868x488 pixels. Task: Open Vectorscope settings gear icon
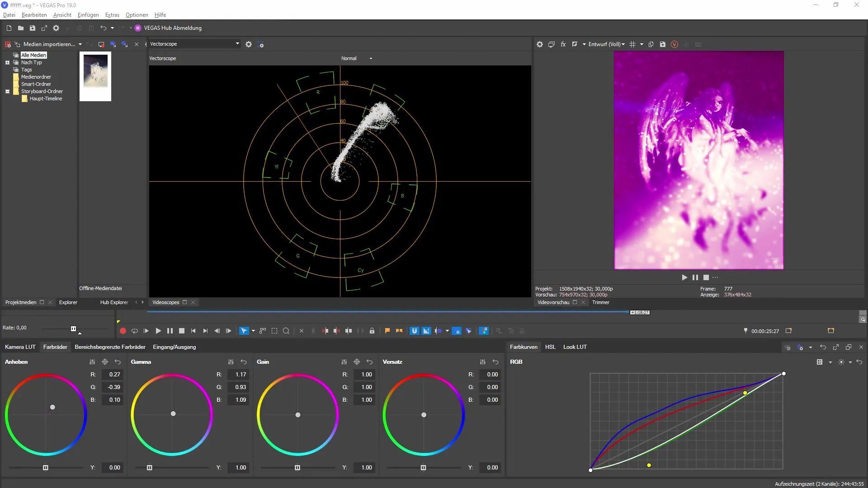coord(248,44)
